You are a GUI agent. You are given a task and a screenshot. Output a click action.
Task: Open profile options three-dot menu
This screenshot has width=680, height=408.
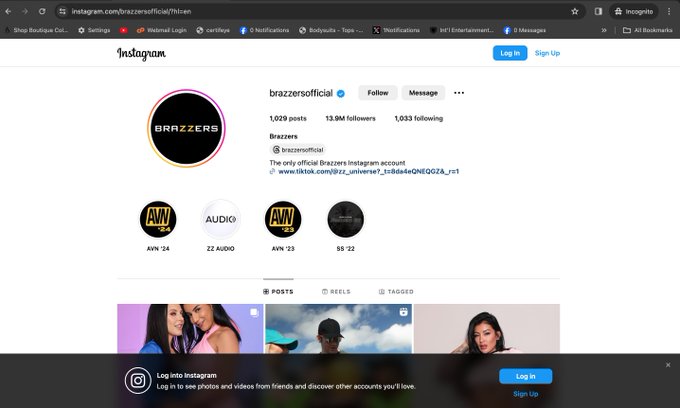pyautogui.click(x=459, y=93)
